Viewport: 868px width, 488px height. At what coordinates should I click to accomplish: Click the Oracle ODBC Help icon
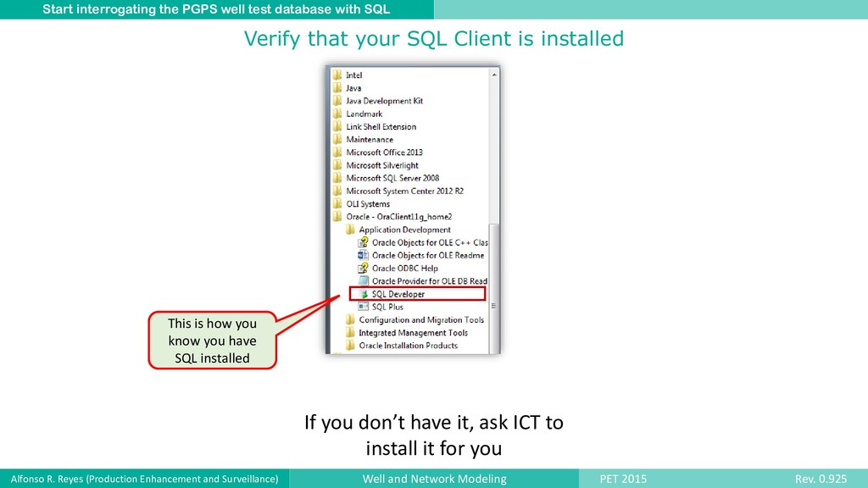[x=363, y=268]
